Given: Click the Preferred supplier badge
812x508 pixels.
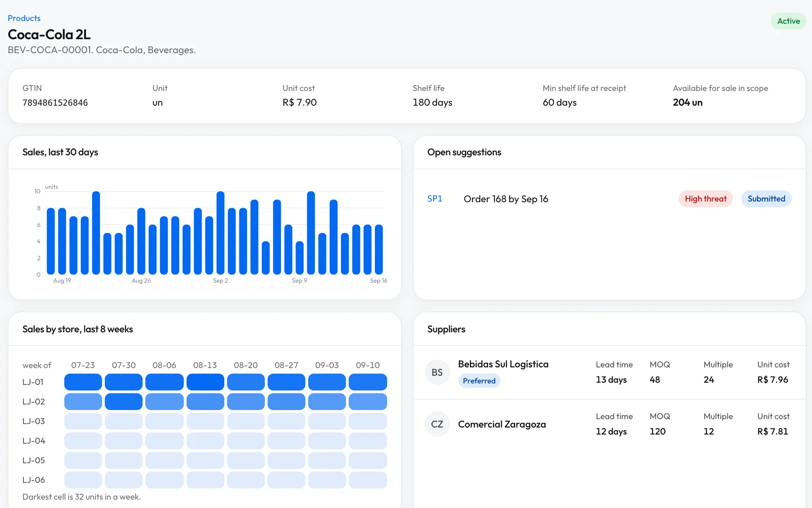Looking at the screenshot, I should pyautogui.click(x=479, y=381).
